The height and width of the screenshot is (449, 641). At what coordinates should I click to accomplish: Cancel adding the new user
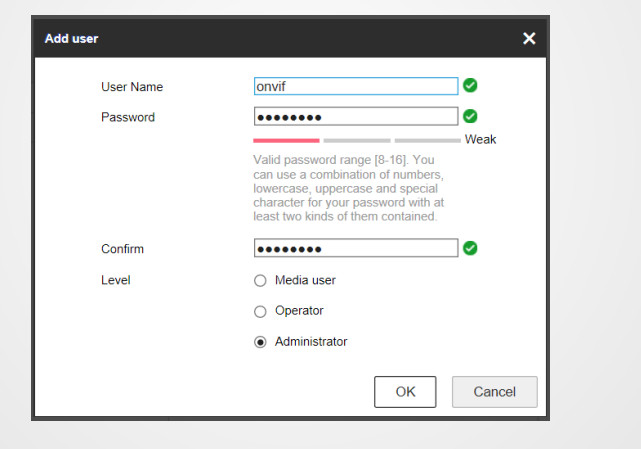point(494,392)
